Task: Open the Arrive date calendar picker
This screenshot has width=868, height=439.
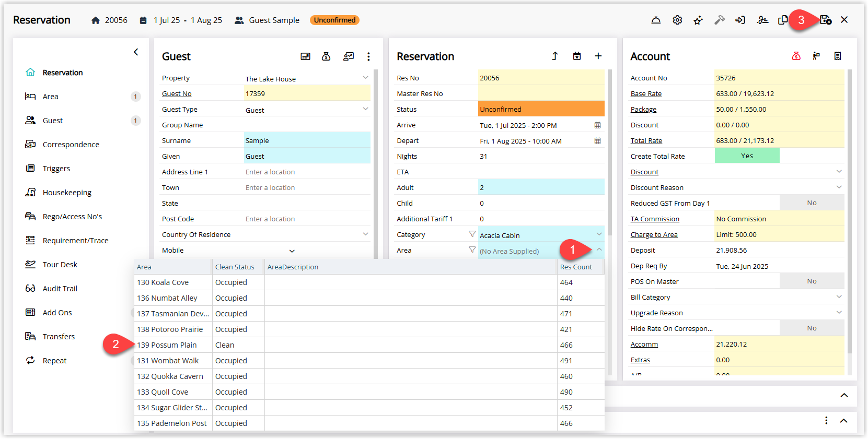Action: (597, 125)
